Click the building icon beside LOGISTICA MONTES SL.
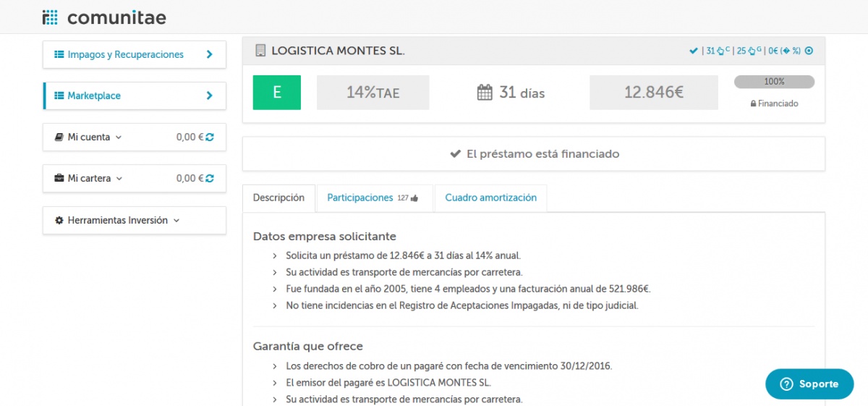Screen dimensions: 868x406 (x=260, y=51)
